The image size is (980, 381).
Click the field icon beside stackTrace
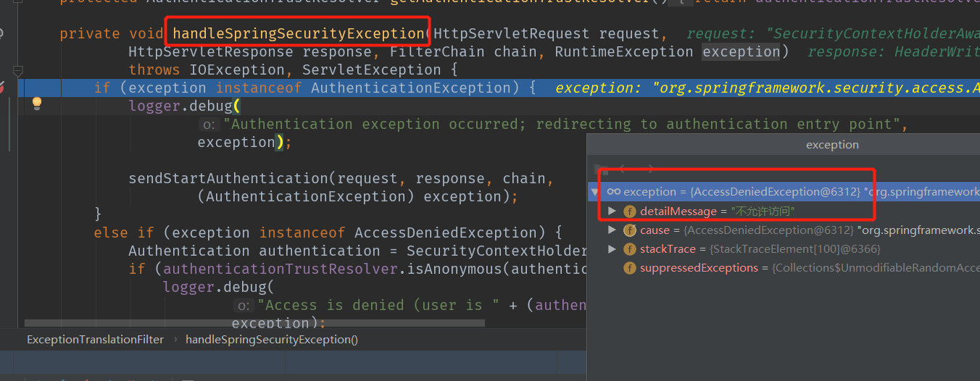point(629,248)
